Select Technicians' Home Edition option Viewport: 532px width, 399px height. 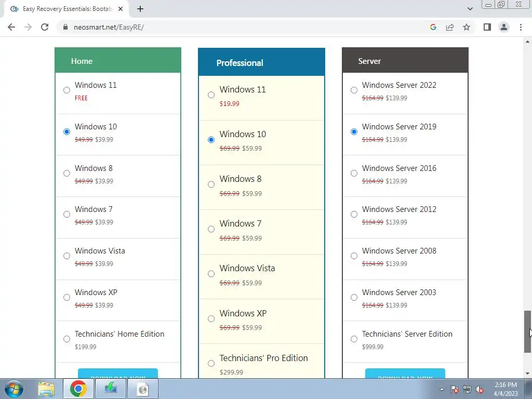(66, 339)
